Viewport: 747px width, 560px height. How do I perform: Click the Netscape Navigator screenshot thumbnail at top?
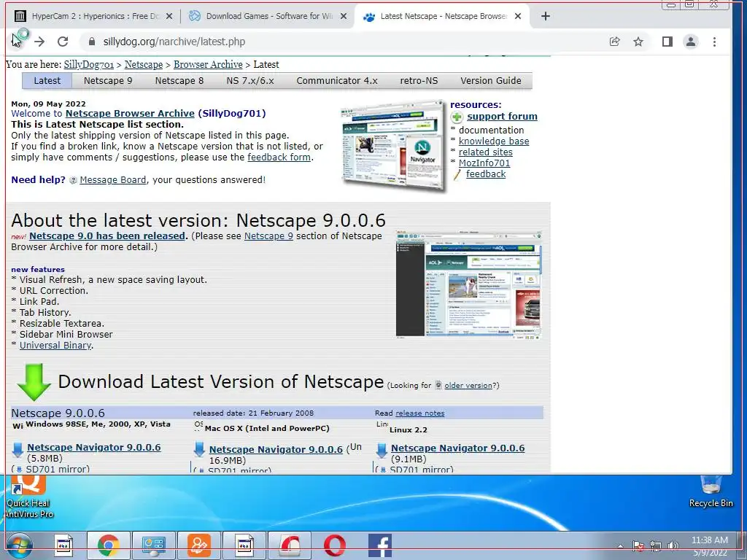pos(393,145)
